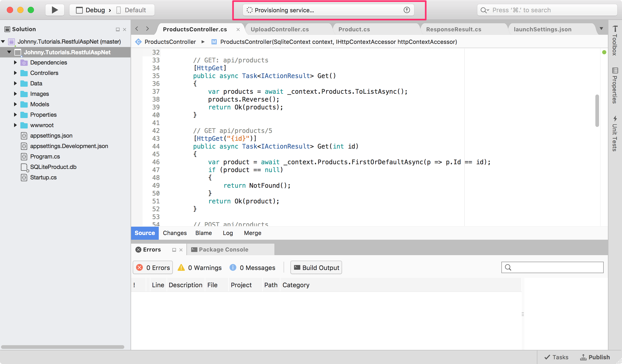The width and height of the screenshot is (622, 364).
Task: Select SQLiteProduct.db file
Action: click(53, 167)
